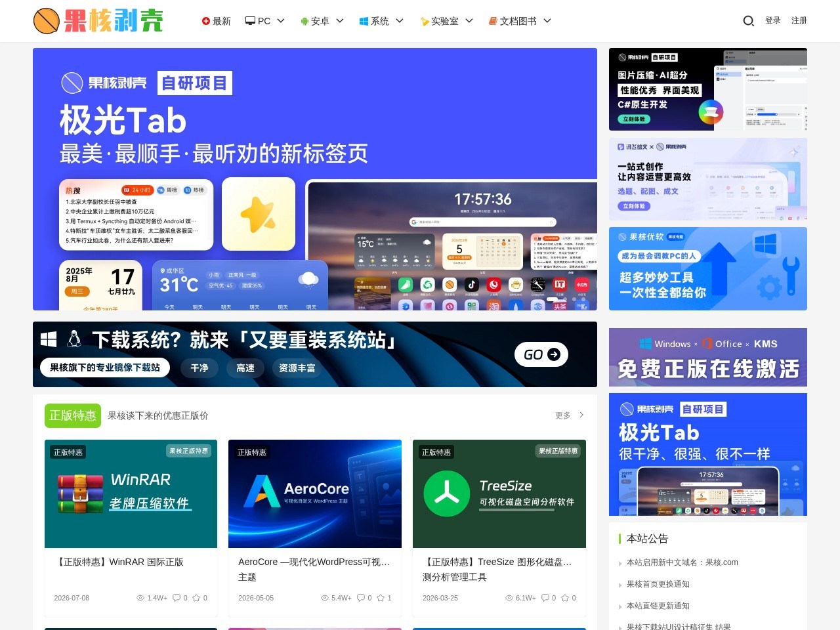Viewport: 840px width, 630px height.
Task: Click views eye icon on AeroCore card
Action: 325,598
